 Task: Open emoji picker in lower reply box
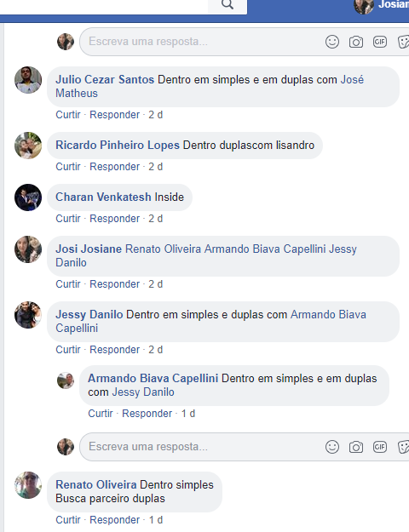click(x=332, y=447)
